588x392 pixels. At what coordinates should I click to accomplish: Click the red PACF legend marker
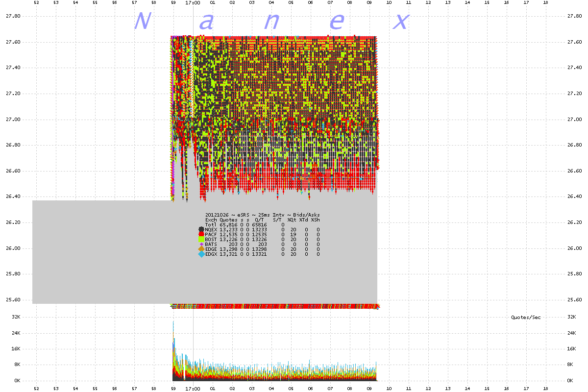201,234
